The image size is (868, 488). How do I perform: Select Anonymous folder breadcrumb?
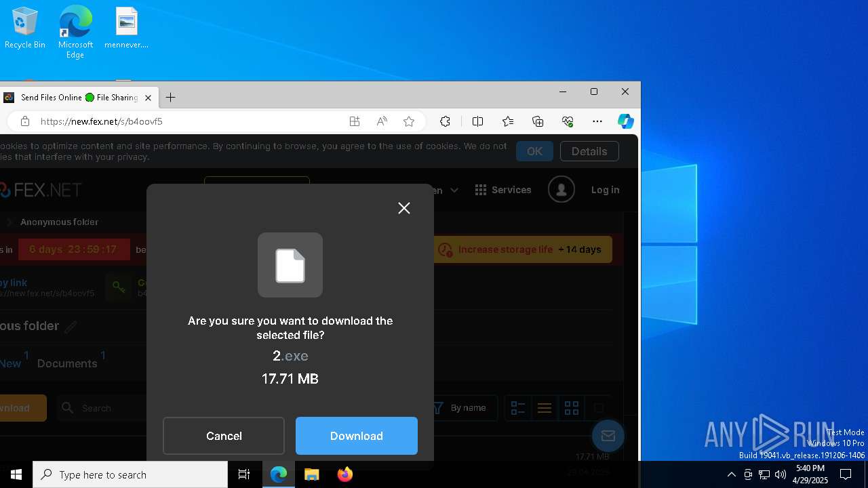coord(59,222)
